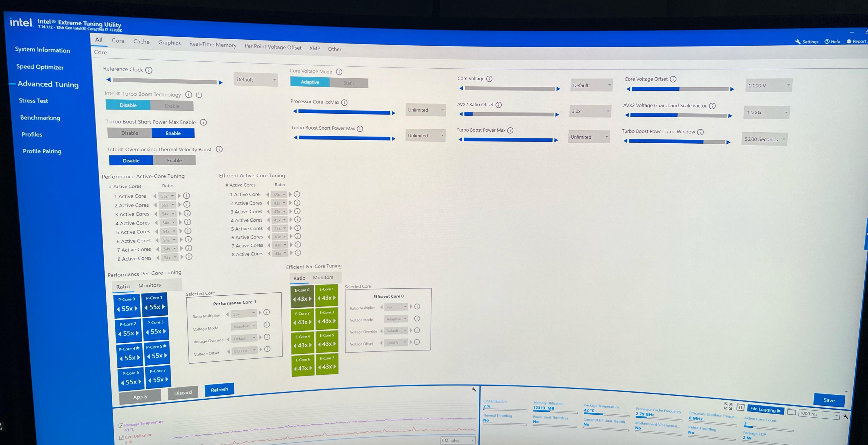Switch to the Graphics tab

click(x=170, y=43)
